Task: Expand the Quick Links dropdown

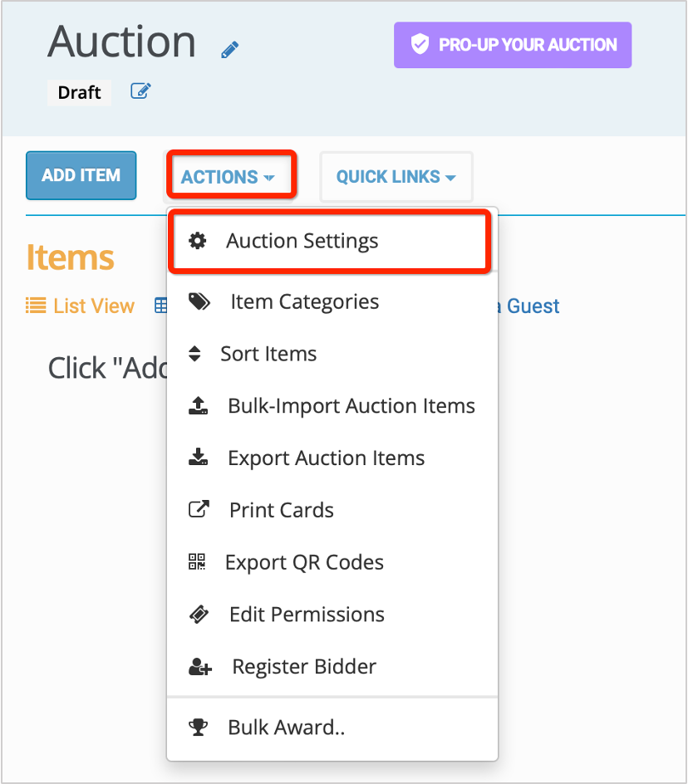Action: click(396, 177)
